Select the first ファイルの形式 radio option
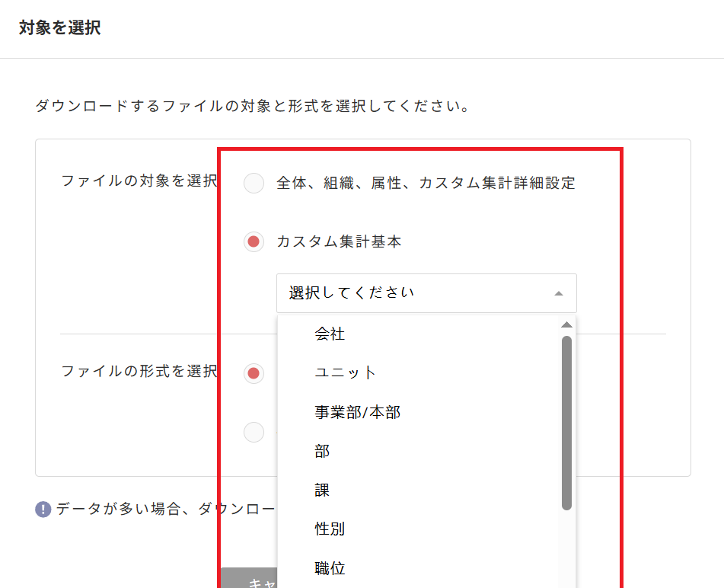The width and height of the screenshot is (724, 588). (x=254, y=373)
